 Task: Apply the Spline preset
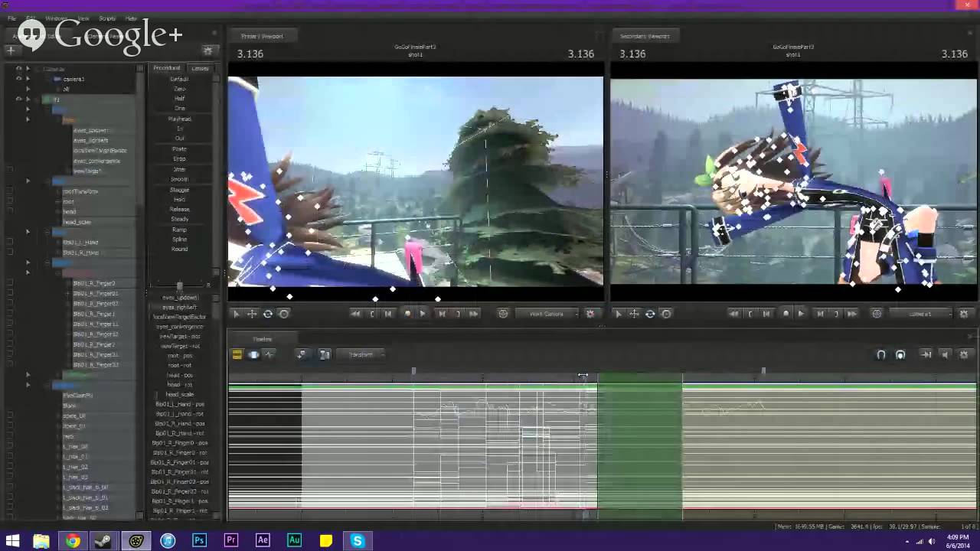click(x=179, y=240)
